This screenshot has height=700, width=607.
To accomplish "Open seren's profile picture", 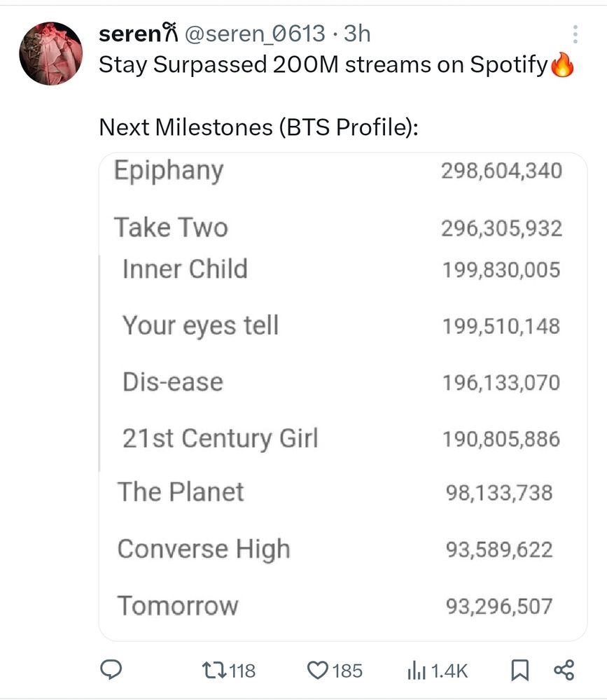I will point(51,53).
